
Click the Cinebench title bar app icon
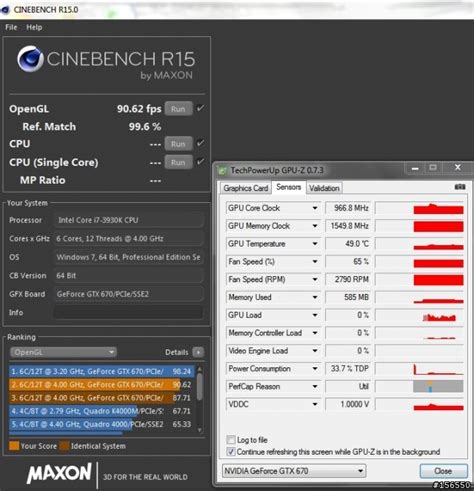pyautogui.click(x=5, y=10)
